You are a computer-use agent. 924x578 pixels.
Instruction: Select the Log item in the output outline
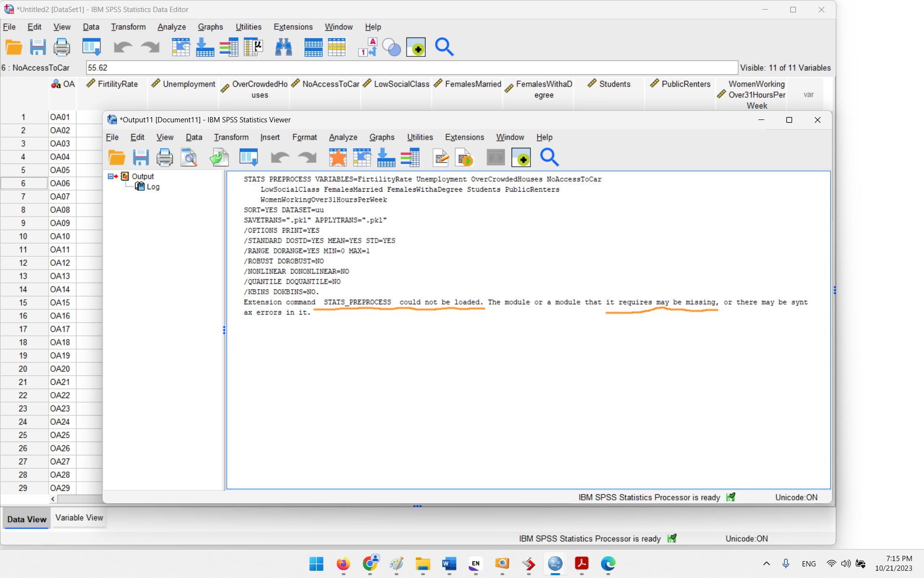[153, 186]
